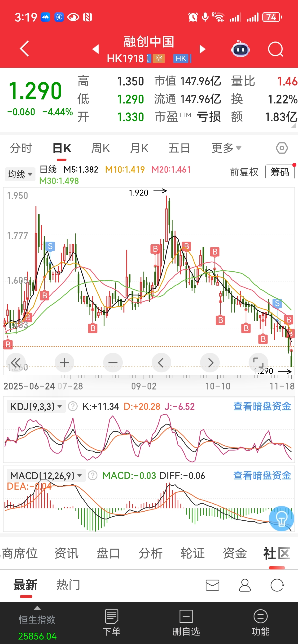Tap the floating lightbulb tips icon
The image size is (298, 644).
281,518
